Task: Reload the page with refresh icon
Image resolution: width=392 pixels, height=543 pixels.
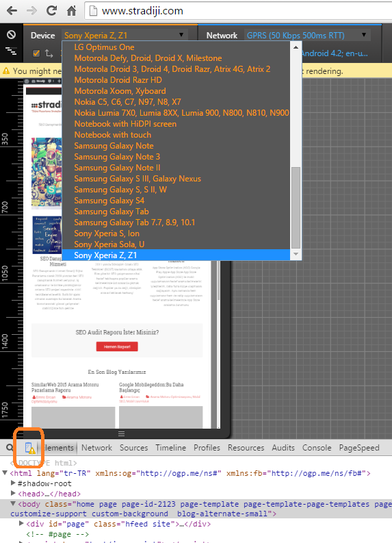Action: pyautogui.click(x=51, y=11)
